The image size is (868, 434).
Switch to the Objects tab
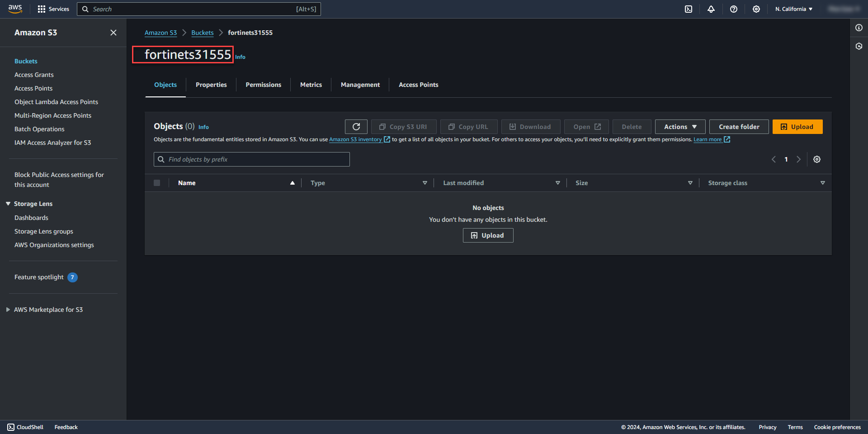coord(165,85)
